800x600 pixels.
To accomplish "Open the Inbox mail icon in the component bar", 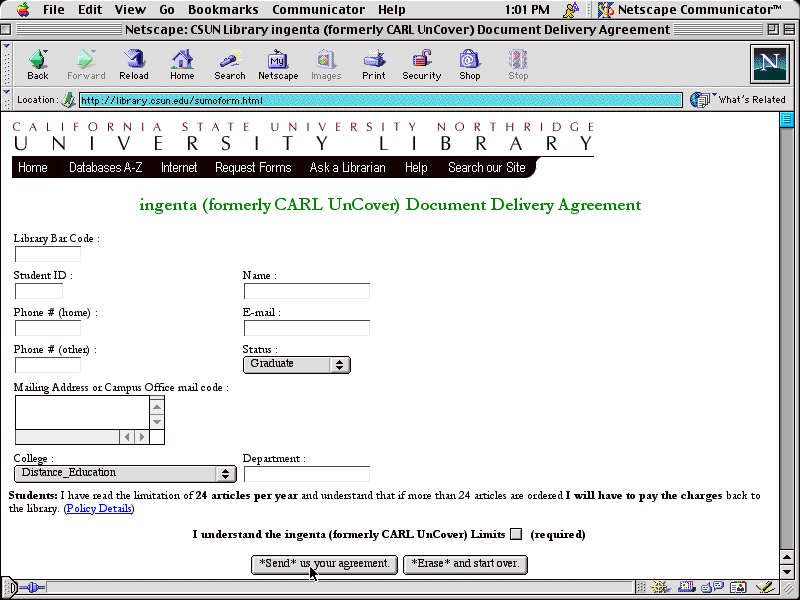I will [x=686, y=587].
